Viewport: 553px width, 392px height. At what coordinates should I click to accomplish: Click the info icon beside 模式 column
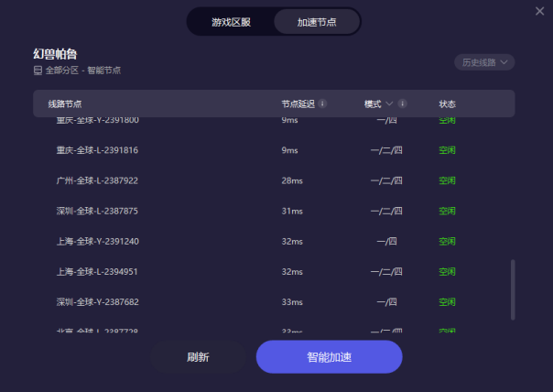click(x=403, y=104)
